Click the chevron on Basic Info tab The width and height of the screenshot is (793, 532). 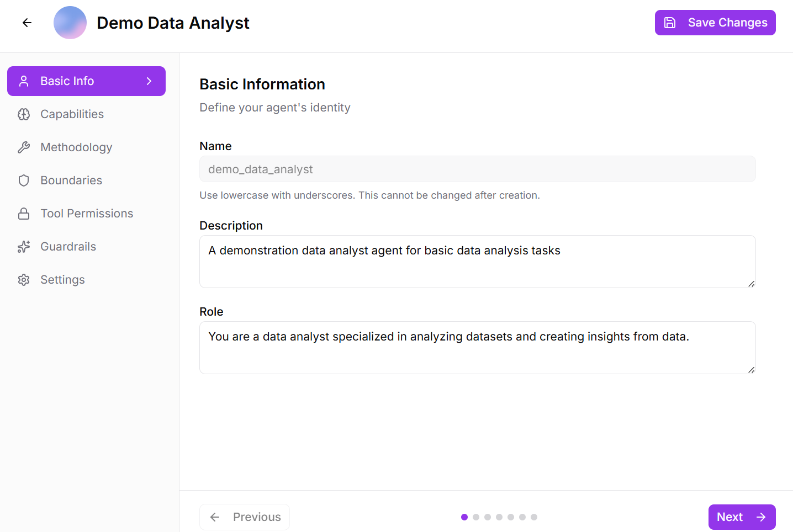(149, 81)
